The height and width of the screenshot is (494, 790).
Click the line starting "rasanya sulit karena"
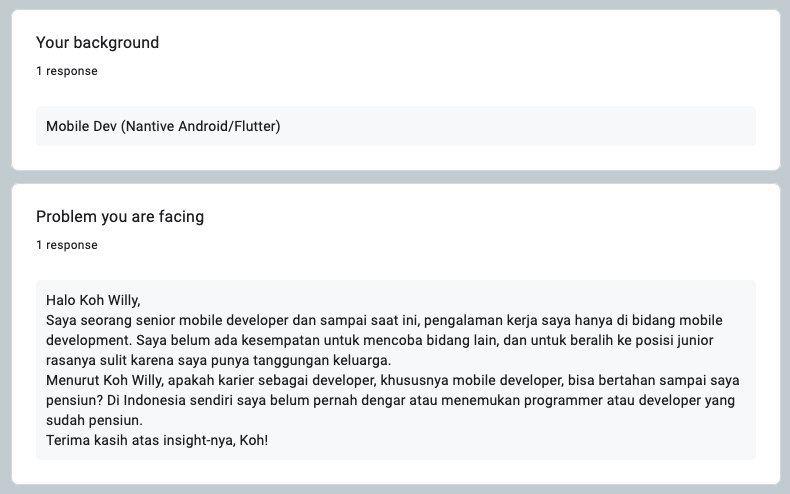point(218,360)
